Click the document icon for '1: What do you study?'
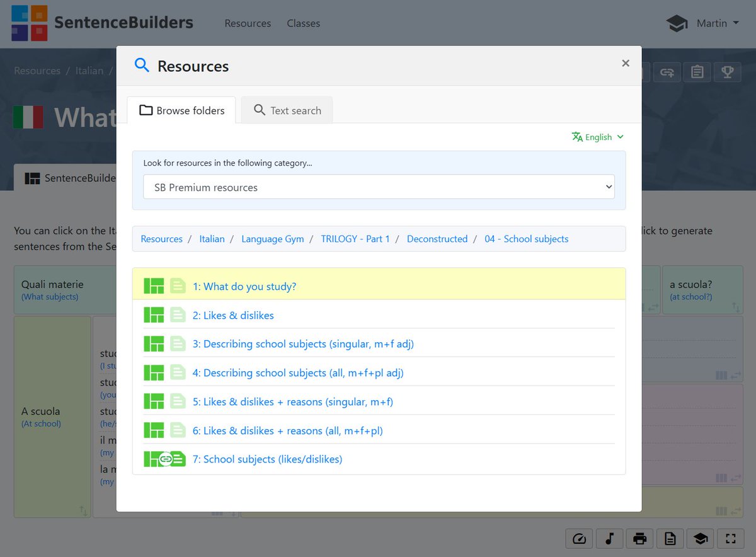This screenshot has width=756, height=557. coord(178,286)
